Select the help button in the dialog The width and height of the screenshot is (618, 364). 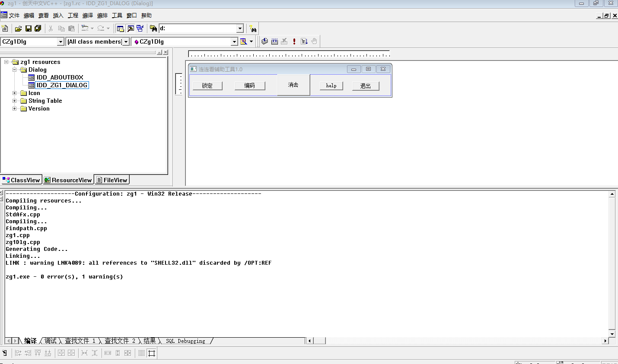coord(331,85)
